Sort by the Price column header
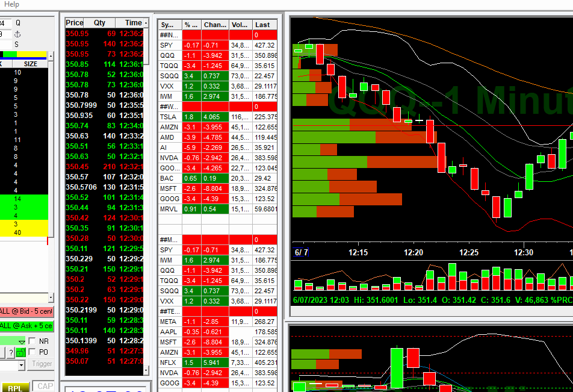This screenshot has width=573, height=392. pos(75,23)
